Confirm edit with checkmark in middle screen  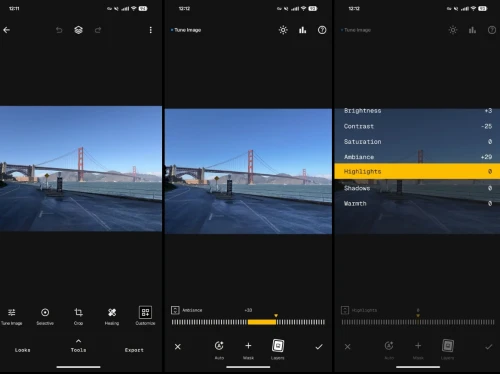[x=319, y=347]
